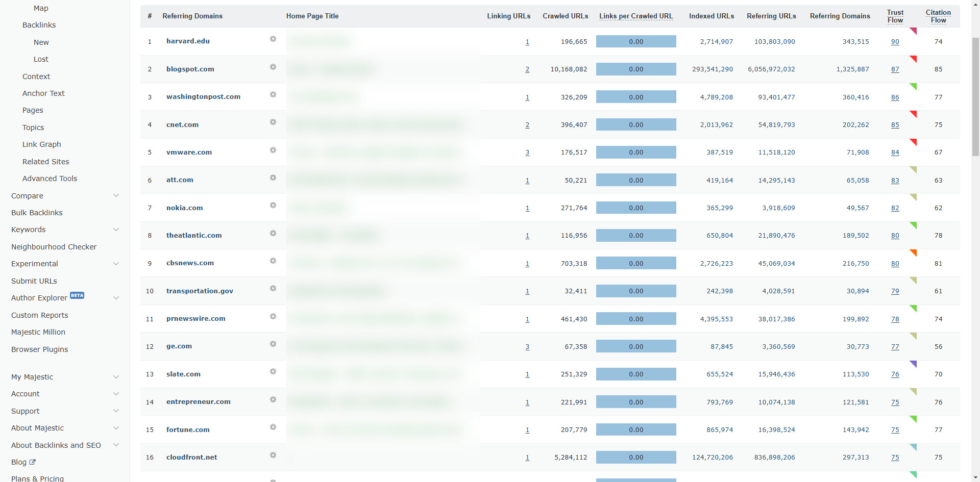
Task: Open Bulk Backlinks tool
Action: 37,213
